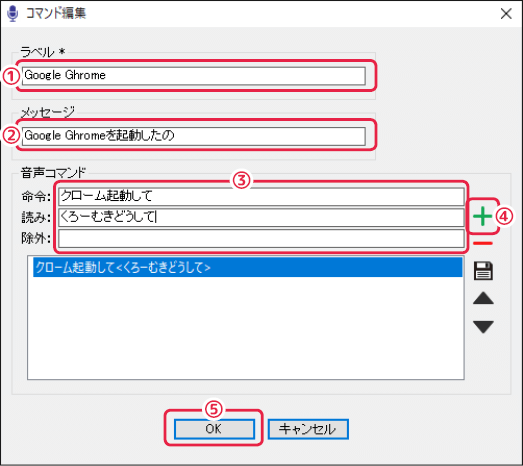Click the circled number 4 annotation

504,217
